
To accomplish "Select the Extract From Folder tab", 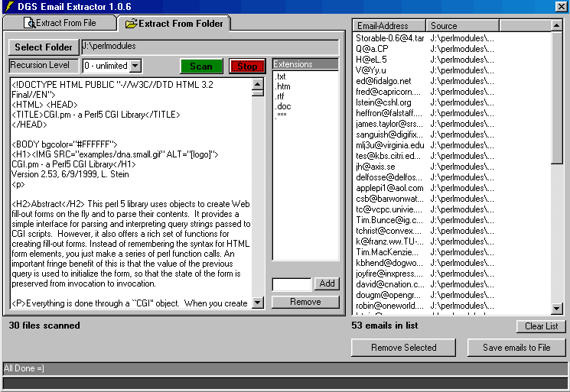I will click(x=174, y=24).
